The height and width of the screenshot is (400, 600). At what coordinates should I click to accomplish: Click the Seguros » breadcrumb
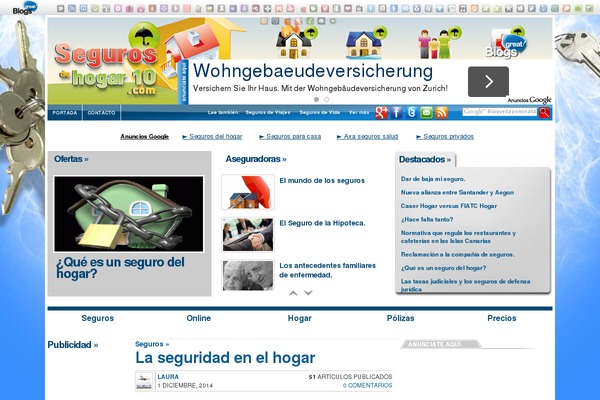coord(152,344)
